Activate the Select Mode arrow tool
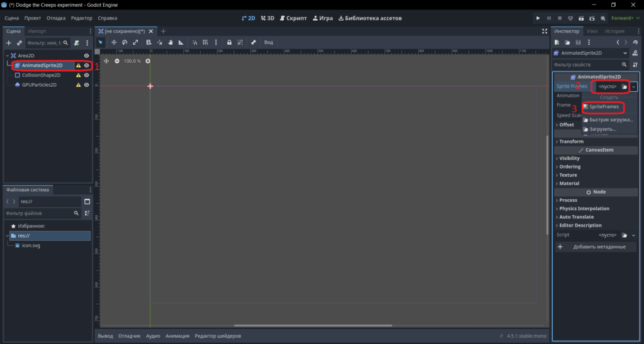Image resolution: width=644 pixels, height=344 pixels. [x=101, y=42]
